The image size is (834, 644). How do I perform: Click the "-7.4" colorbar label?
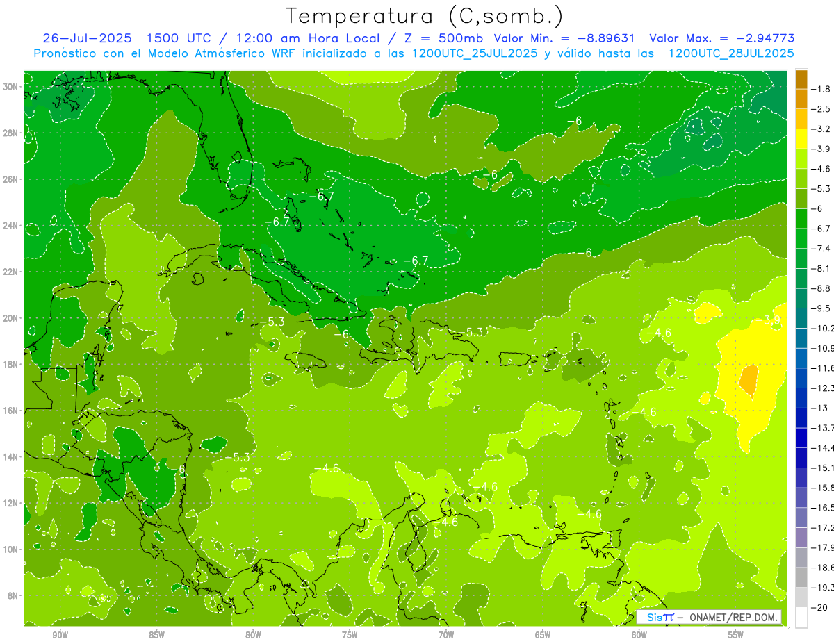822,249
